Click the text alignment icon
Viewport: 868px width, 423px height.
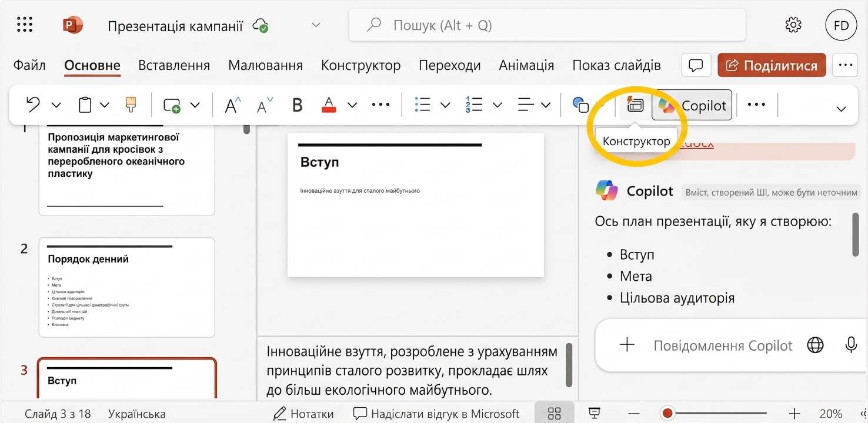point(525,105)
